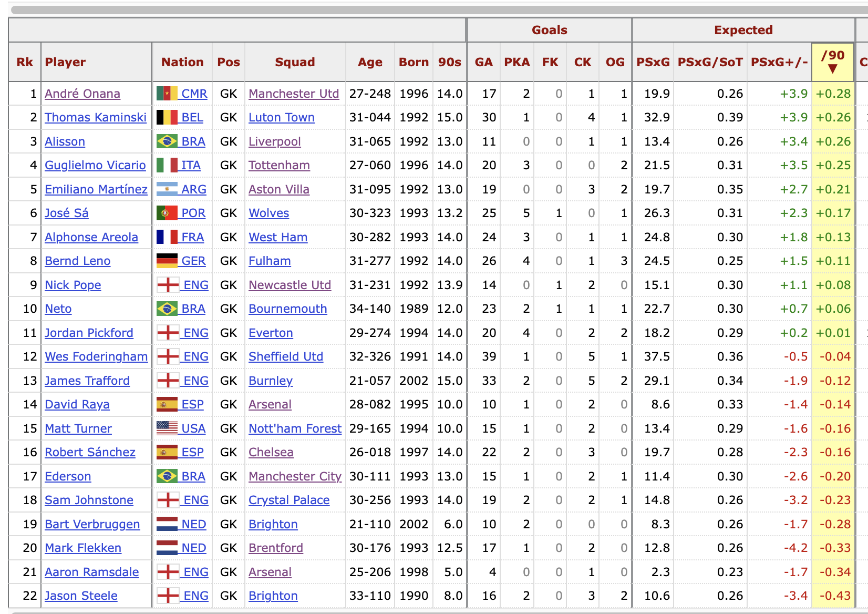Open Manchester Utd squad link
Viewport: 868px width, 614px height.
pos(294,94)
